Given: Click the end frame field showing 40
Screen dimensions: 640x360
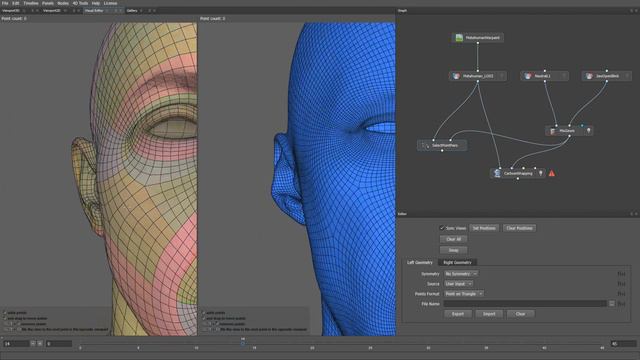Looking at the screenshot, I should [x=623, y=344].
